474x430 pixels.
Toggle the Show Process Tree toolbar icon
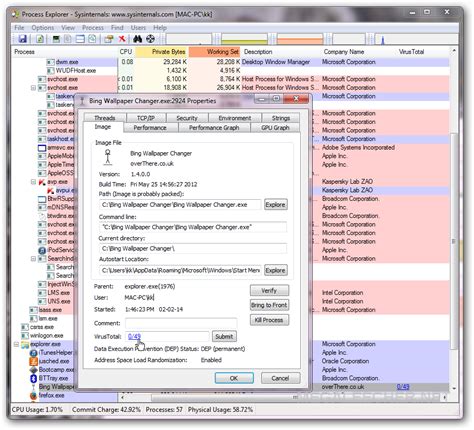[68, 39]
